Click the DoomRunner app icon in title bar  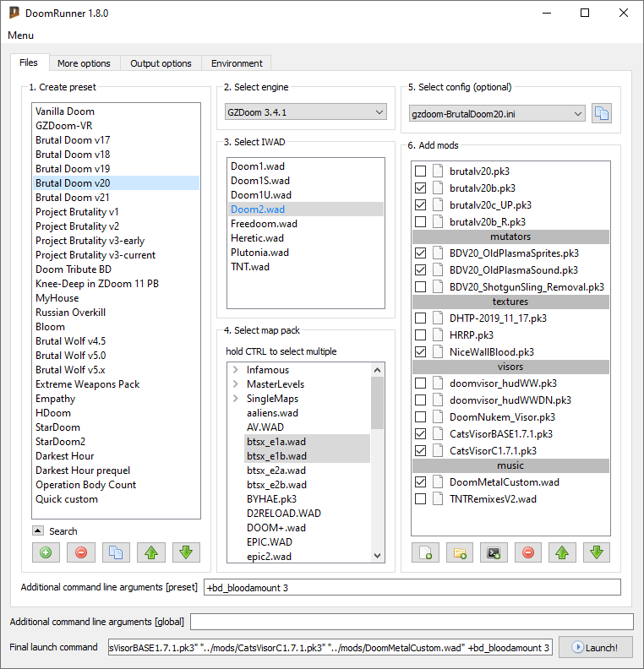pyautogui.click(x=14, y=13)
